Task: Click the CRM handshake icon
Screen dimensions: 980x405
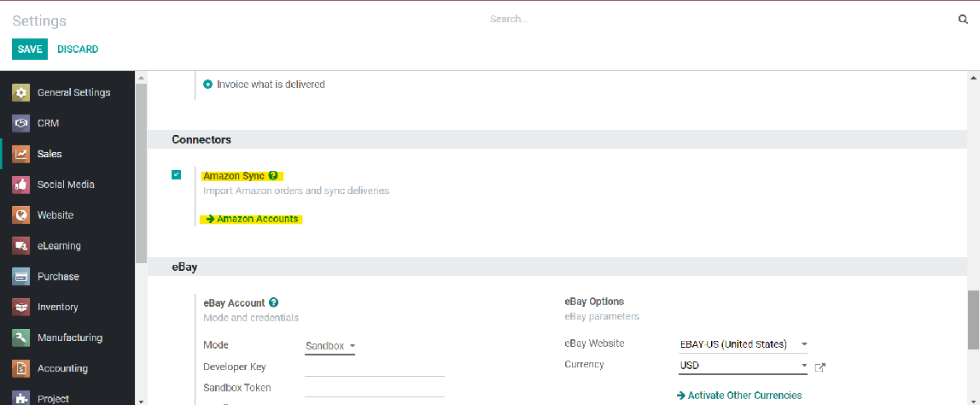Action: pos(20,123)
